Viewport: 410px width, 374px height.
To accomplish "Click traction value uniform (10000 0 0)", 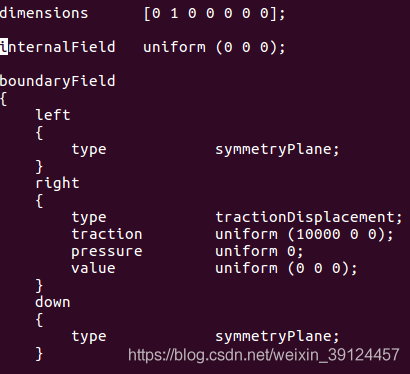I will [x=304, y=234].
